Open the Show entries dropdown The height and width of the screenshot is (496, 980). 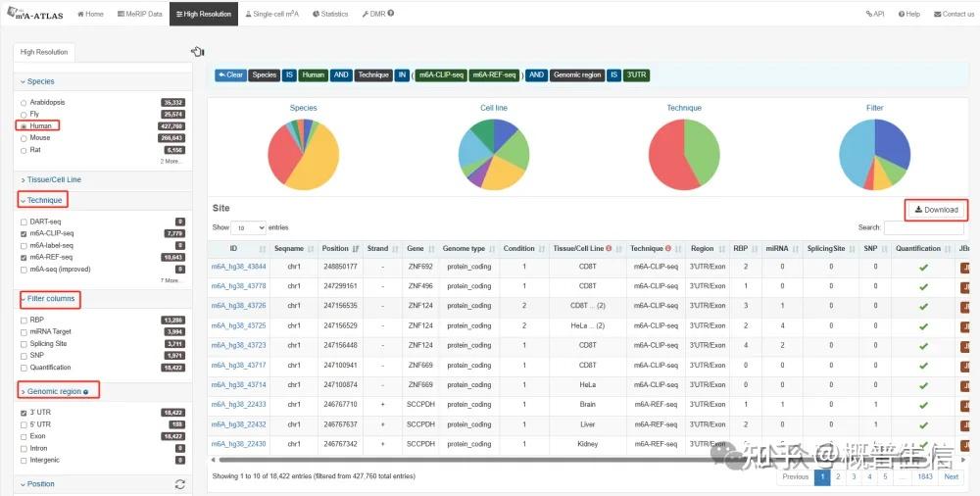pos(248,227)
